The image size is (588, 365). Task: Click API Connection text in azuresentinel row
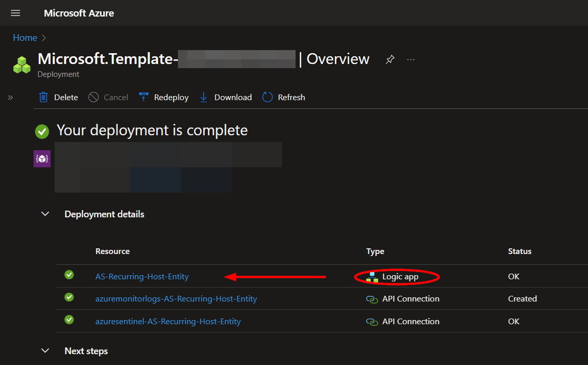pyautogui.click(x=411, y=322)
